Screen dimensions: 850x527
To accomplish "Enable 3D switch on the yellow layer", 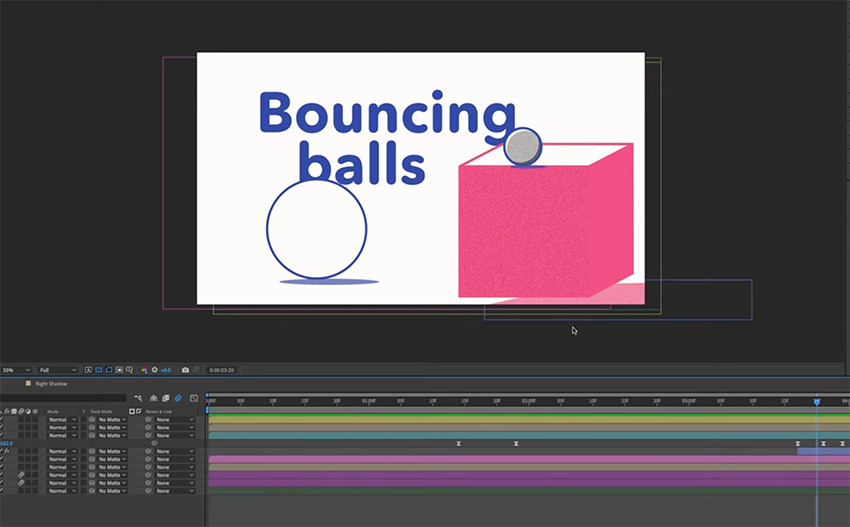I will point(35,420).
